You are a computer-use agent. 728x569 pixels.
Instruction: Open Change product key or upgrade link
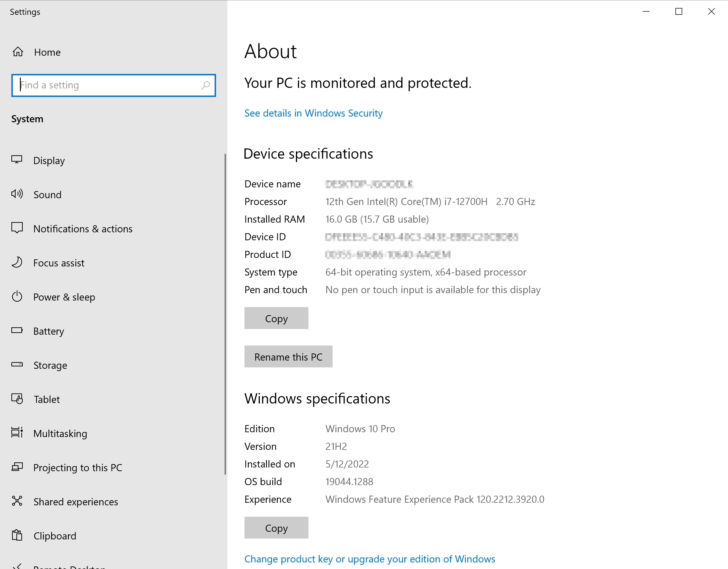[370, 559]
